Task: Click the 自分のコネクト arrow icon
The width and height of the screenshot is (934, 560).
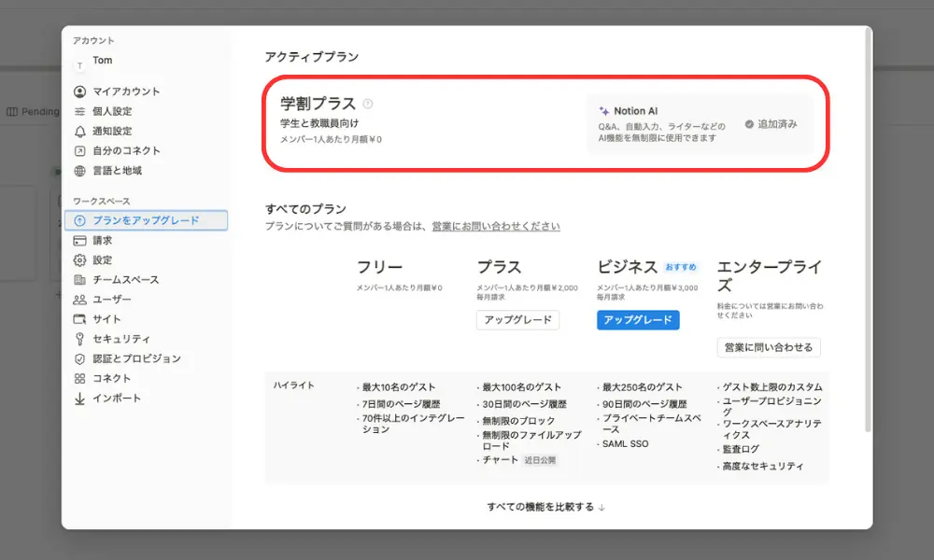Action: [x=79, y=151]
